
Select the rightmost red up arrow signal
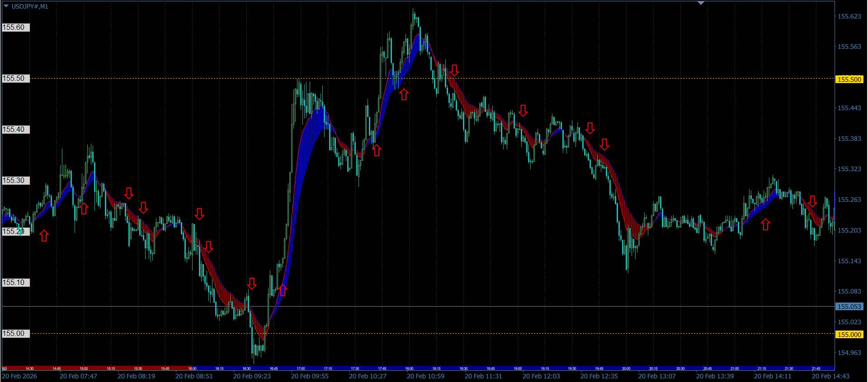(765, 224)
